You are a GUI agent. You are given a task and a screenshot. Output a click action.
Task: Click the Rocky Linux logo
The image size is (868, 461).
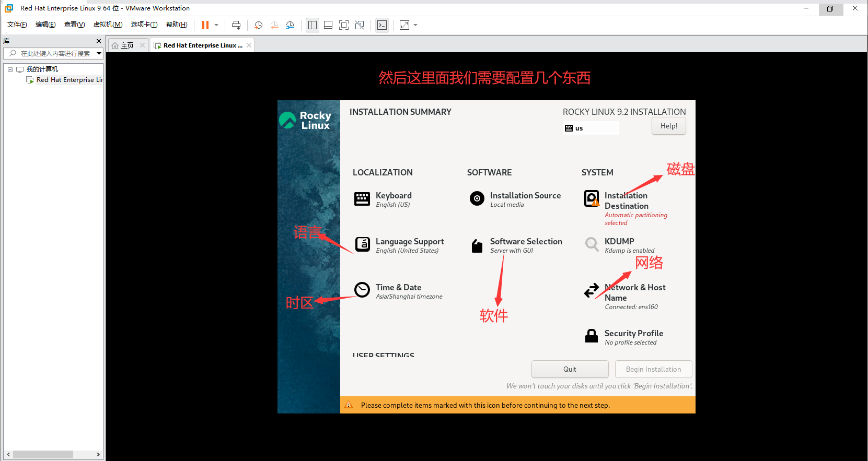[x=305, y=121]
